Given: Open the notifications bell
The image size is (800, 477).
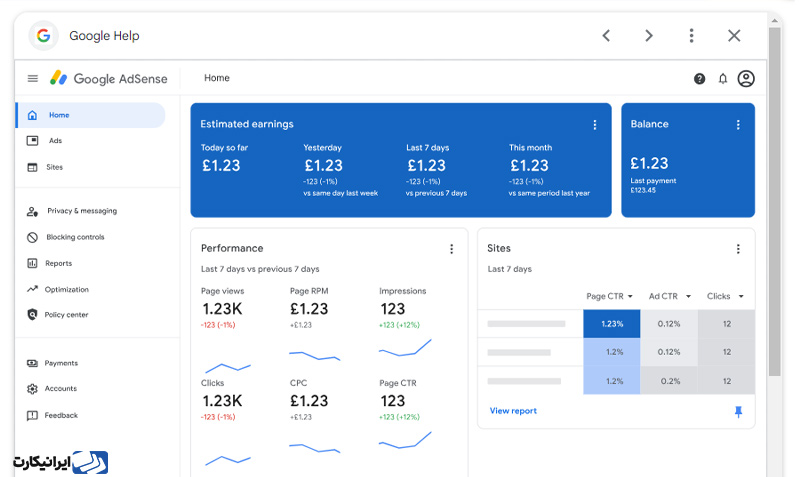Looking at the screenshot, I should pos(723,79).
